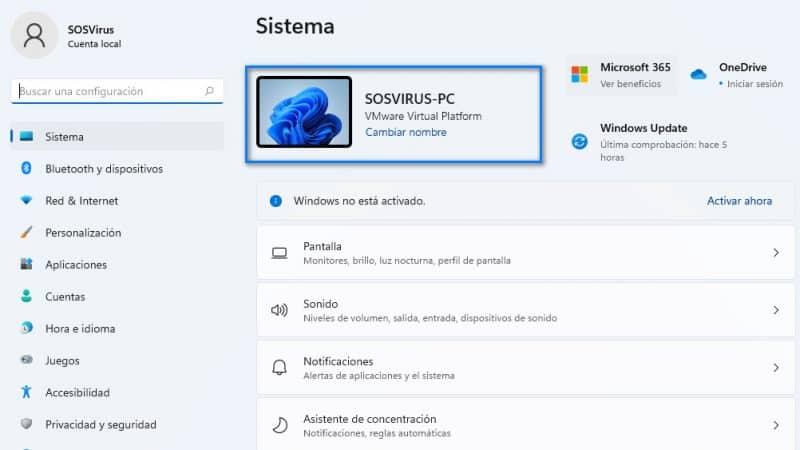The width and height of the screenshot is (800, 450).
Task: Click the Sonido speaker icon
Action: coord(280,310)
